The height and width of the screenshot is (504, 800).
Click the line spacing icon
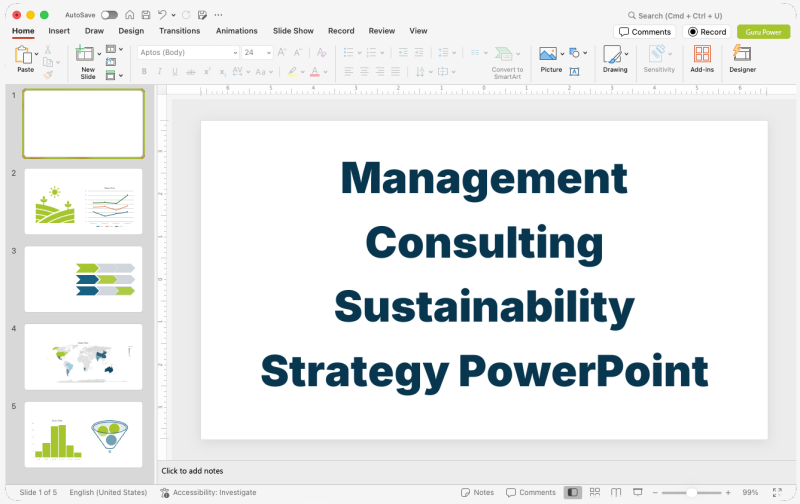(x=443, y=52)
